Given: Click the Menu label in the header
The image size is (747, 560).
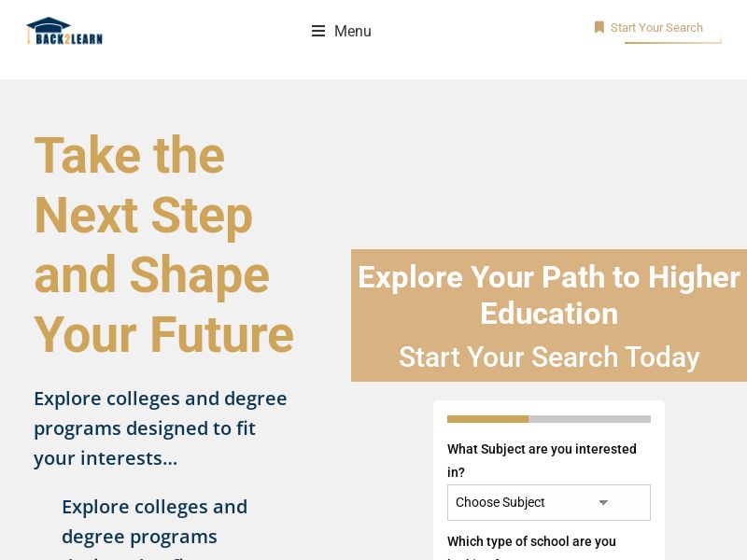Looking at the screenshot, I should click(x=352, y=31).
